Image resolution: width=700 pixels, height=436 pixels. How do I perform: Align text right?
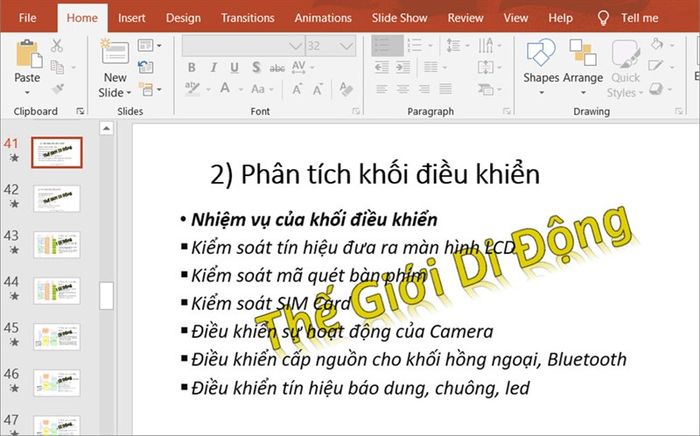tap(424, 89)
